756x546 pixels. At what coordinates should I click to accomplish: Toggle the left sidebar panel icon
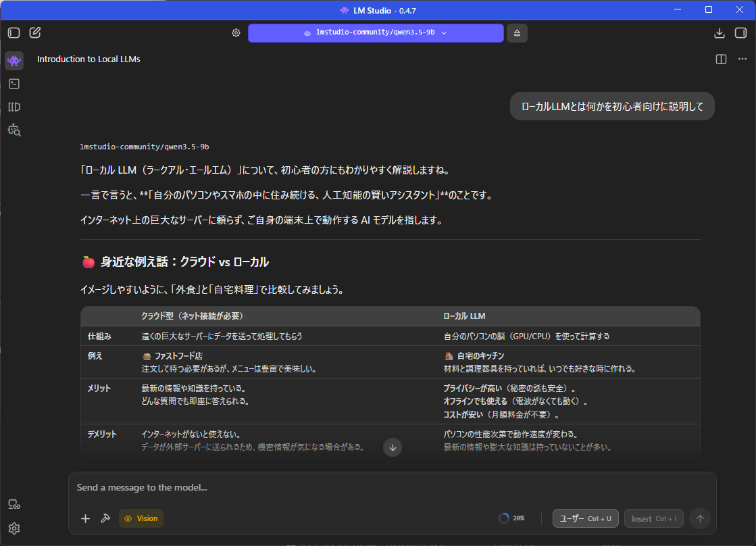point(14,33)
